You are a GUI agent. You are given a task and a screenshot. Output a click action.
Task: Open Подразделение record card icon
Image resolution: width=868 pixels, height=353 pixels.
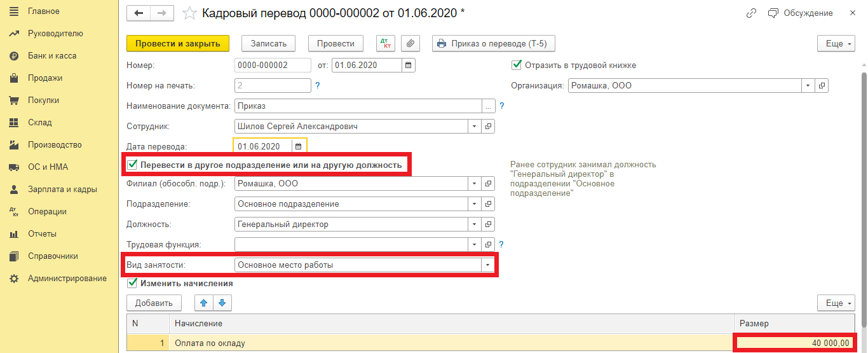(488, 204)
